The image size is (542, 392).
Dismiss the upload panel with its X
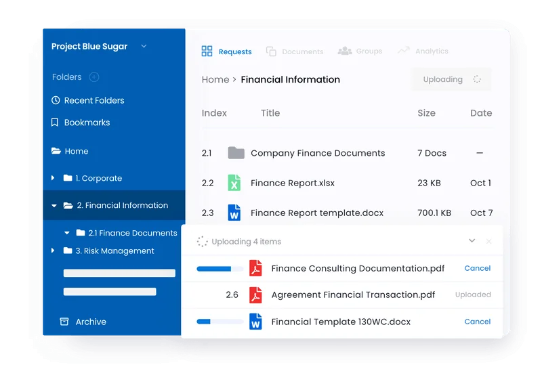488,241
